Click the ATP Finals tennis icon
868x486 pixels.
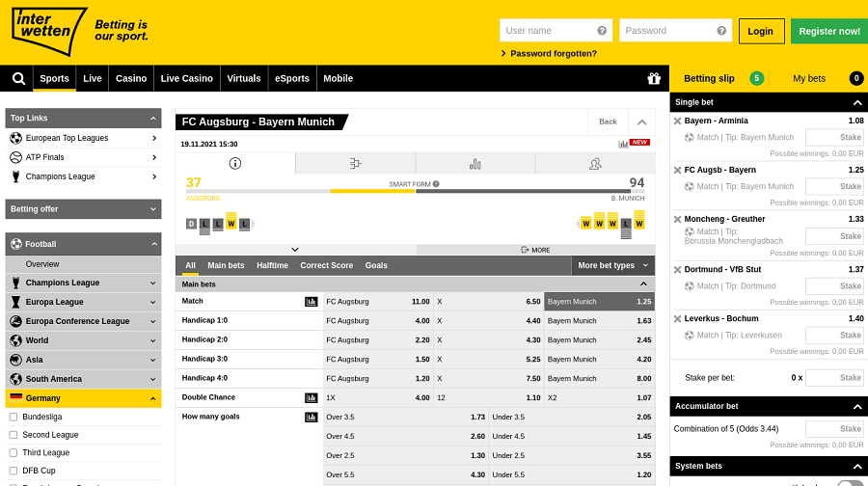pyautogui.click(x=16, y=157)
